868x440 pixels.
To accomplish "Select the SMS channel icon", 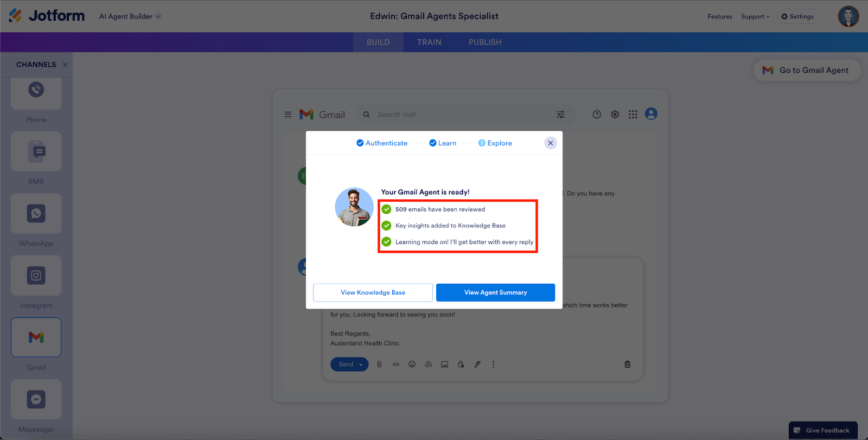I will pyautogui.click(x=36, y=151).
